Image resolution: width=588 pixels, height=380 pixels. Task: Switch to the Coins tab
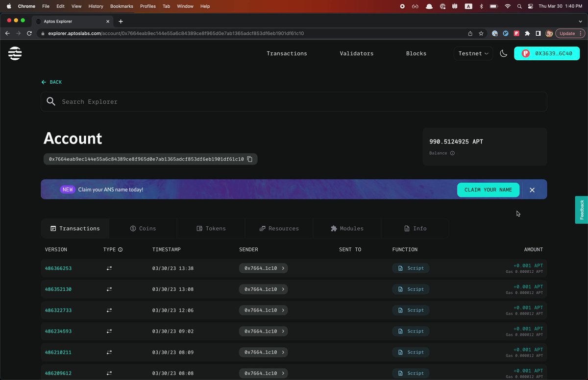point(143,228)
